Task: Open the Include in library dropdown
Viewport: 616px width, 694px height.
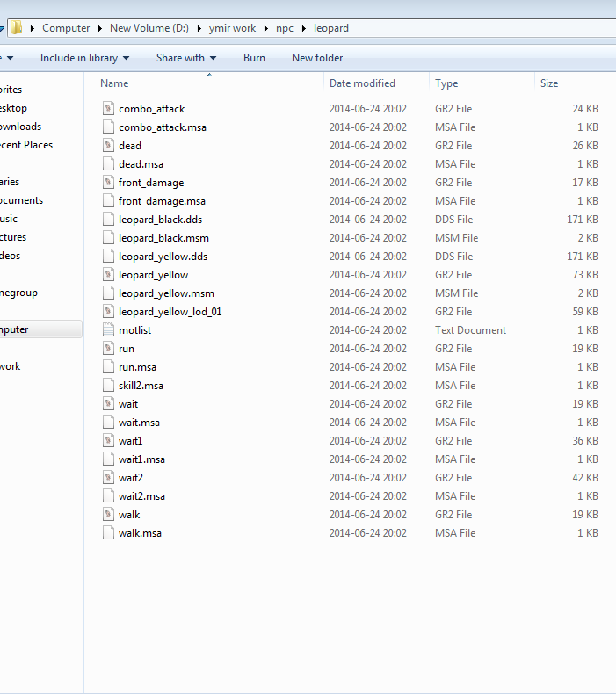Action: pyautogui.click(x=84, y=58)
